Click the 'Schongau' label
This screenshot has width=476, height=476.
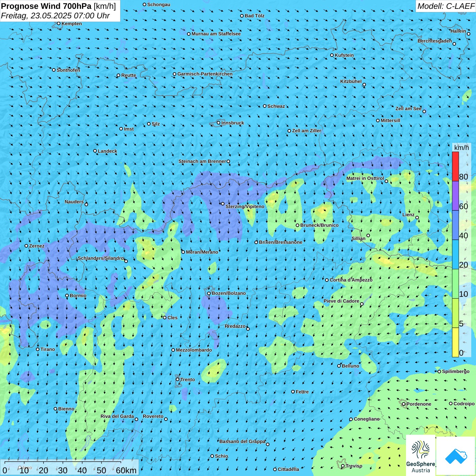coord(159,4)
